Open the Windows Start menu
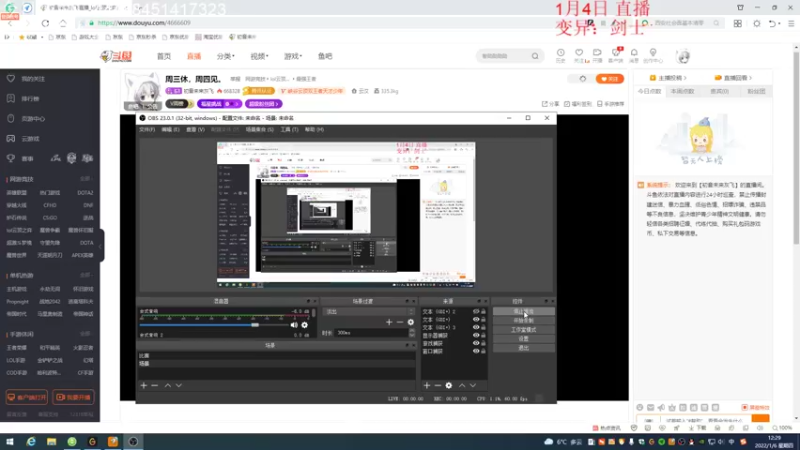Viewport: 800px width, 450px height. click(10, 441)
